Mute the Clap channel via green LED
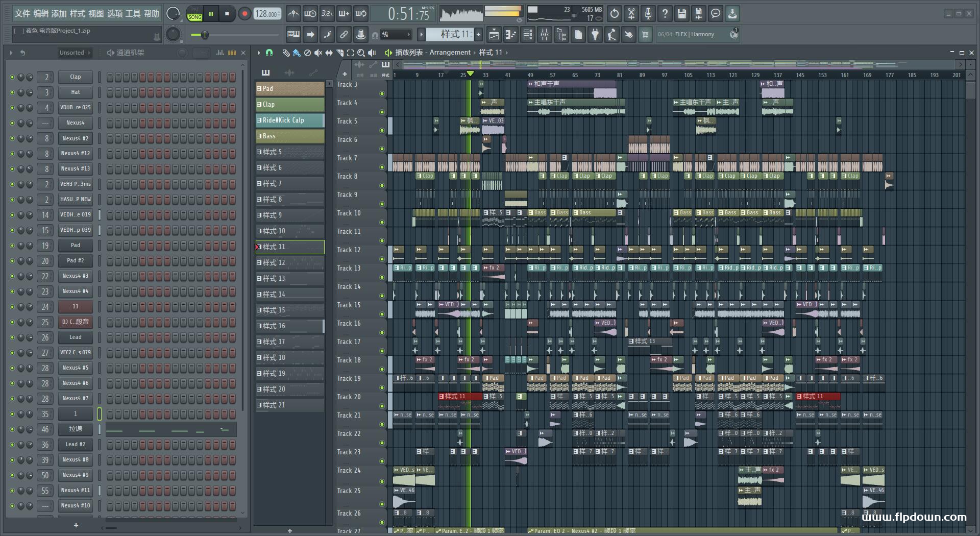The height and width of the screenshot is (536, 980). click(12, 77)
